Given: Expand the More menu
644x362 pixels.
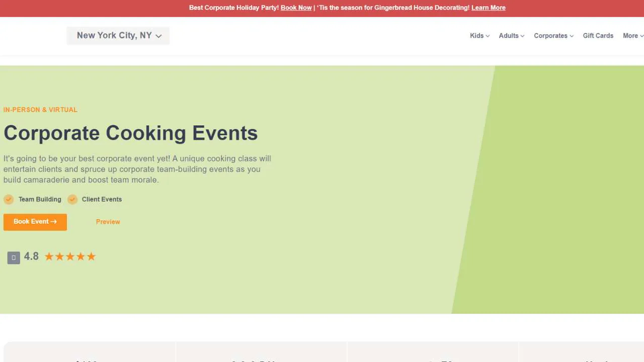Looking at the screenshot, I should click(x=633, y=36).
